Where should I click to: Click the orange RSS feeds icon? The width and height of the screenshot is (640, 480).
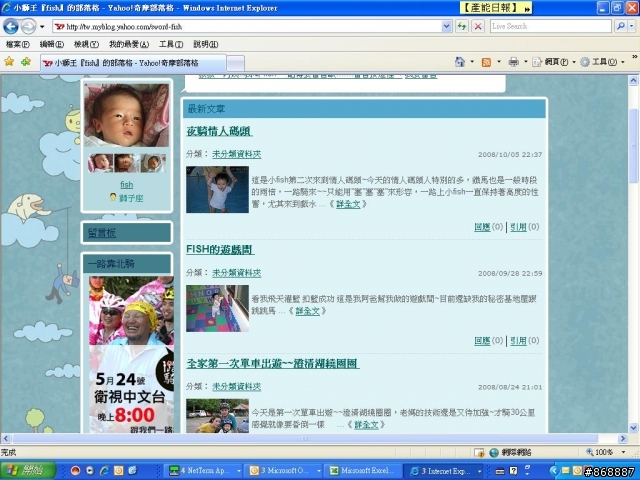coord(486,62)
